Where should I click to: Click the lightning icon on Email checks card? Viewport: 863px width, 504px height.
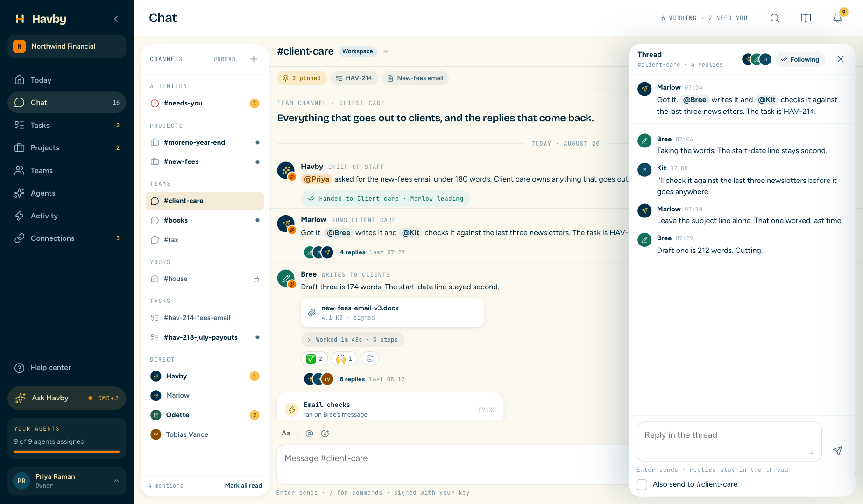[292, 410]
